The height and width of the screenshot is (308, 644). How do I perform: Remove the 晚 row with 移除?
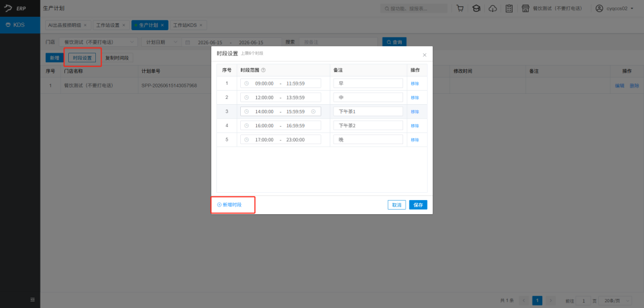coord(415,140)
